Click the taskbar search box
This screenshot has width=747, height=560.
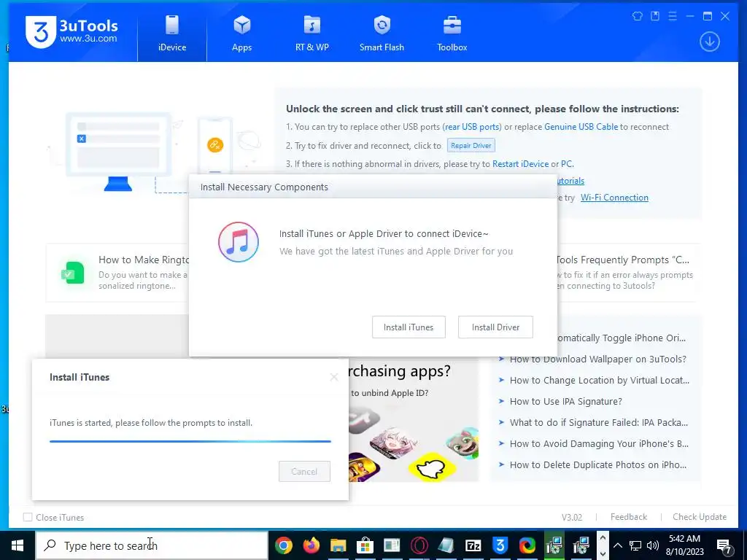[152, 545]
